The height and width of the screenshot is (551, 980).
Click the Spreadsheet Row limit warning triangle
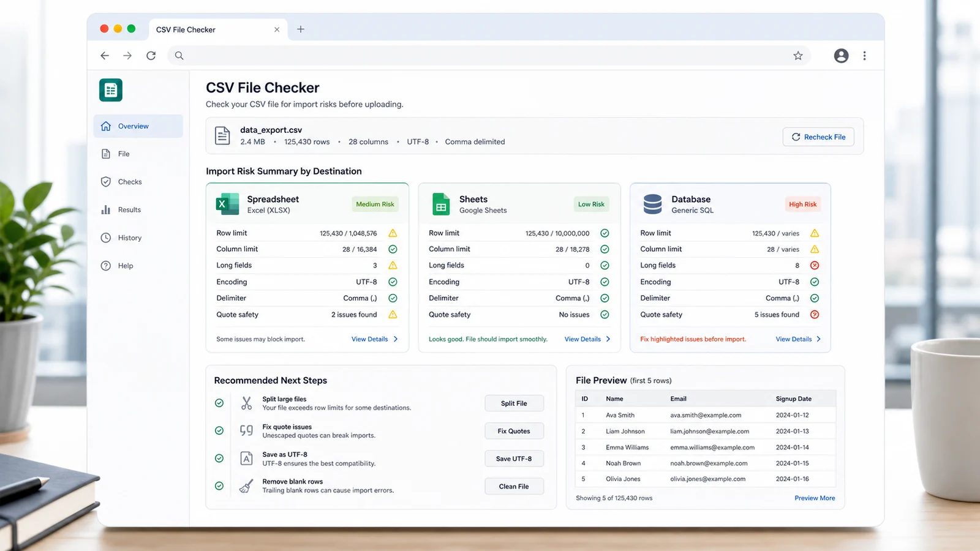pyautogui.click(x=393, y=233)
